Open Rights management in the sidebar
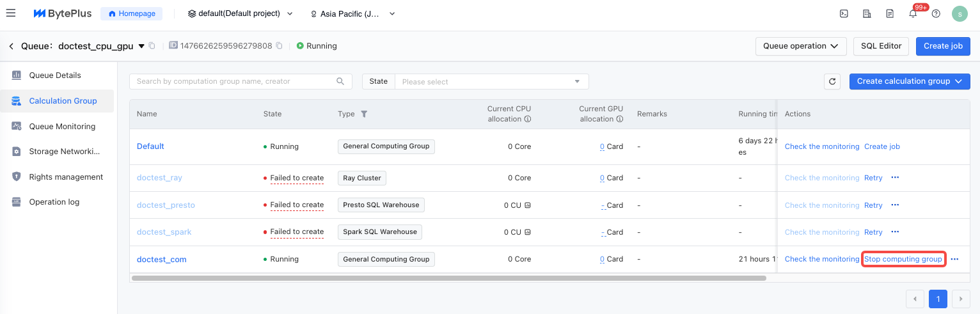 (66, 177)
